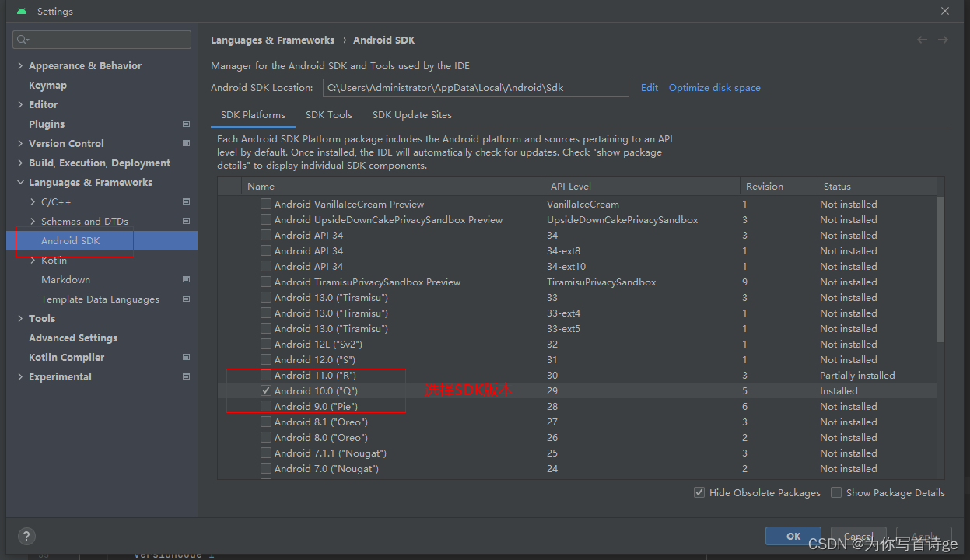This screenshot has height=560, width=970.
Task: Expand Appearance & Behavior section
Action: [x=20, y=66]
